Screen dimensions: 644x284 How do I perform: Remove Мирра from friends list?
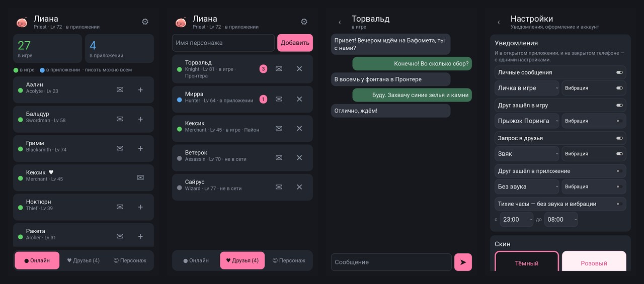299,99
